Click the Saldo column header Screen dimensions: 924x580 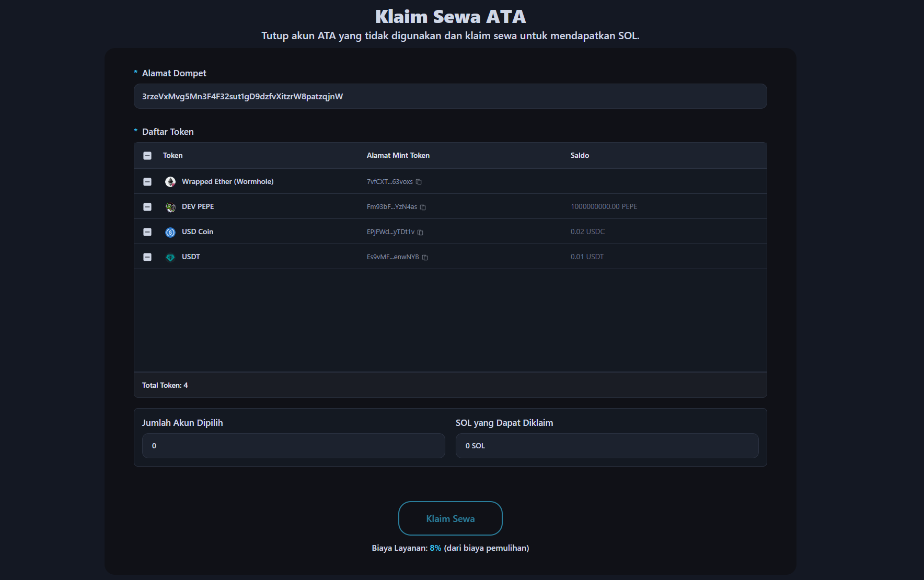580,155
